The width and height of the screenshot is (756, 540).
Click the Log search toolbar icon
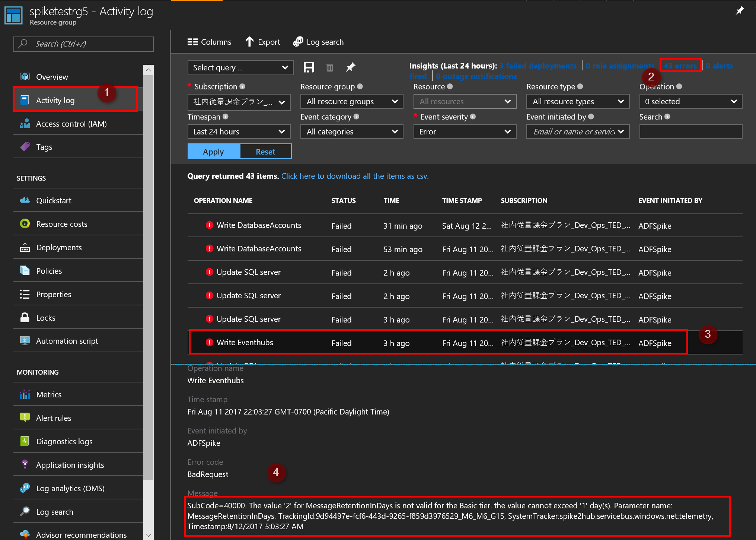[298, 42]
